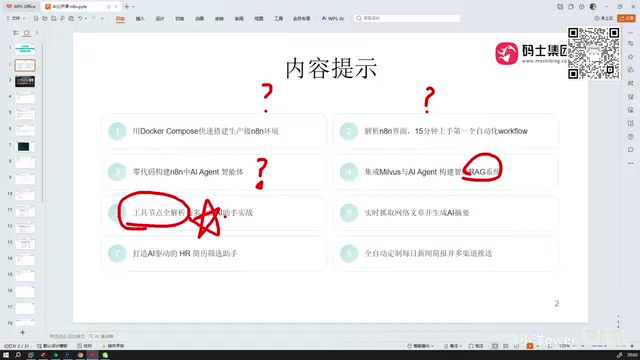
Task: Click the undo arrow icon
Action: (x=80, y=18)
